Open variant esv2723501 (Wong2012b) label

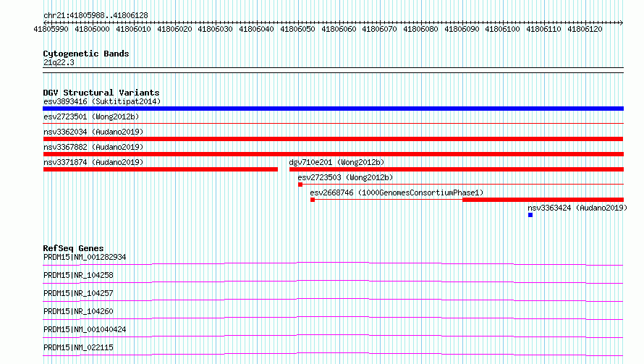[91, 117]
